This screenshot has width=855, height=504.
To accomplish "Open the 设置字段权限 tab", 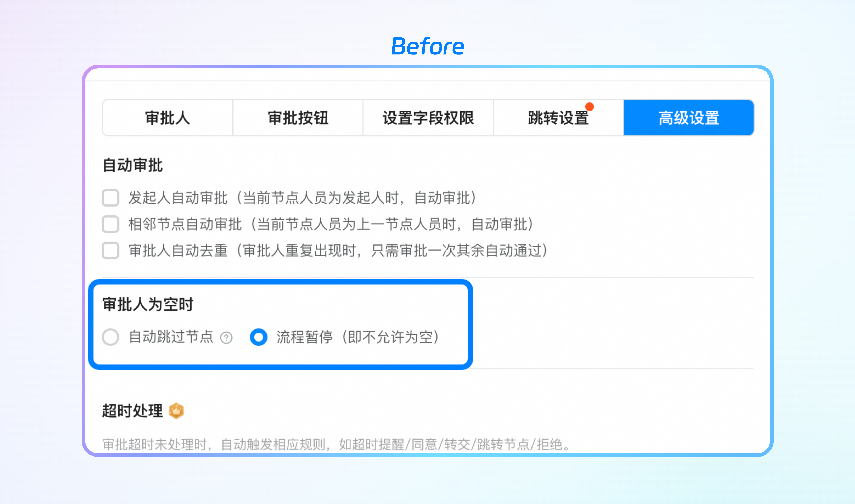I will (x=428, y=118).
